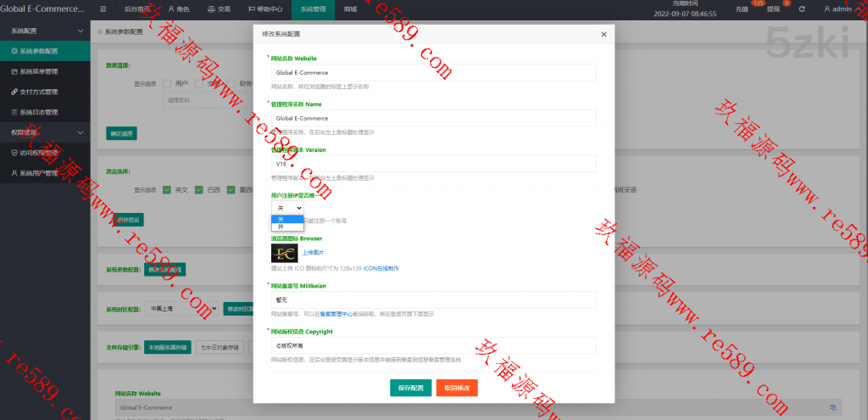
Task: Focus the 网站版权信息 Copyright input field
Action: 433,345
